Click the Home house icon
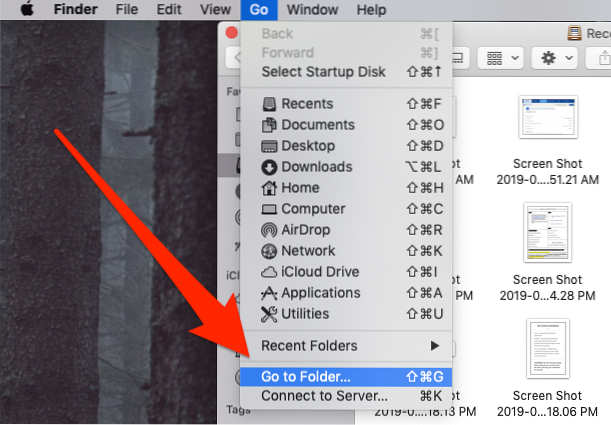 pos(268,188)
